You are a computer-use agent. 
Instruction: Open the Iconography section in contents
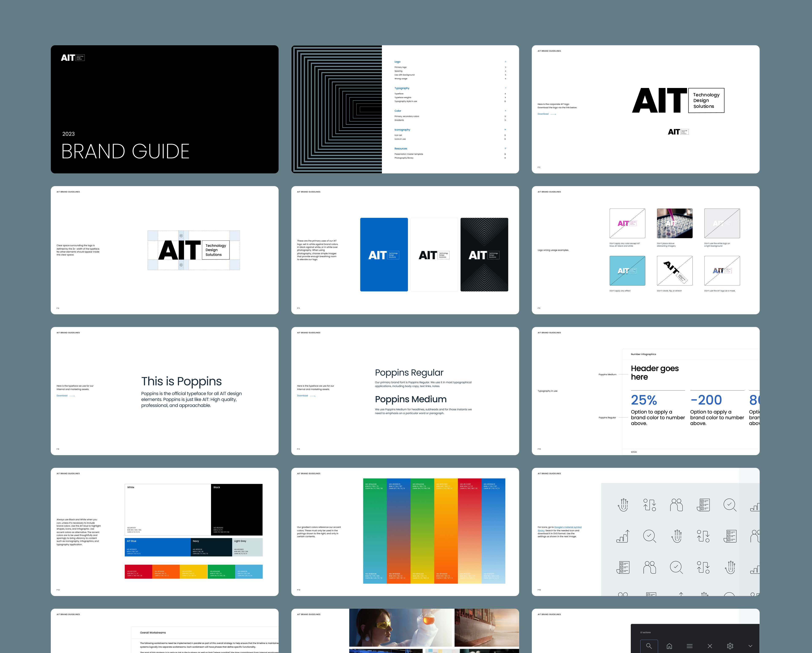tap(402, 130)
